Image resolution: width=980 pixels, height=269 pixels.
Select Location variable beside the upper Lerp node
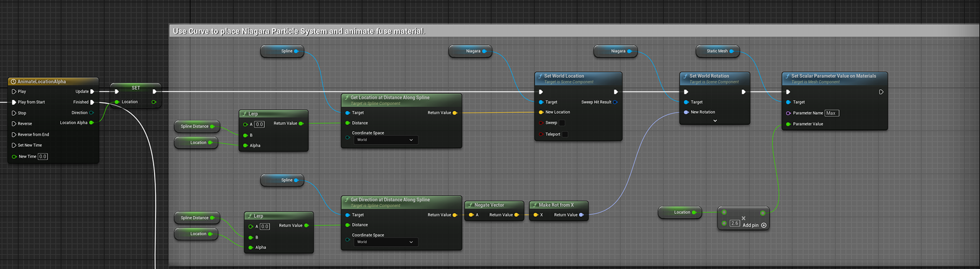pos(196,143)
